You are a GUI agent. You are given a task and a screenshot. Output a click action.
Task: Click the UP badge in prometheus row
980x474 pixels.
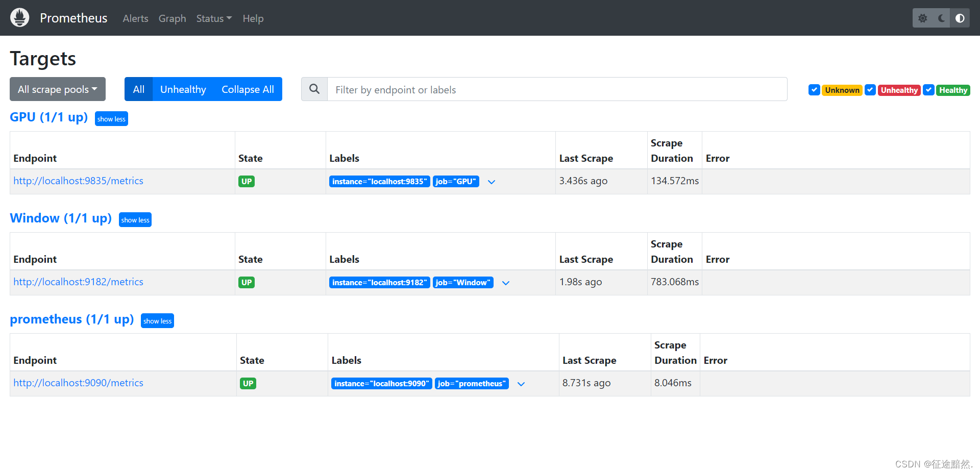point(248,384)
